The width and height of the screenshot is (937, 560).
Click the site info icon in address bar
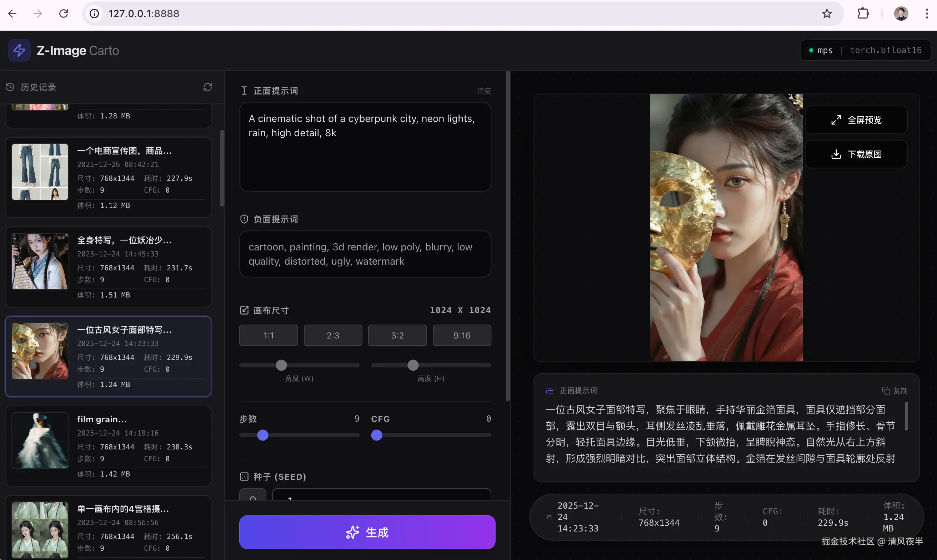[94, 14]
